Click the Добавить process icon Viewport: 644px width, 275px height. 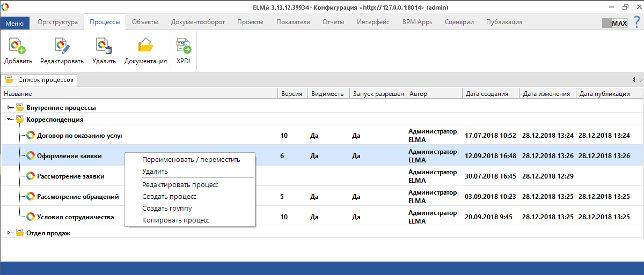(x=18, y=47)
